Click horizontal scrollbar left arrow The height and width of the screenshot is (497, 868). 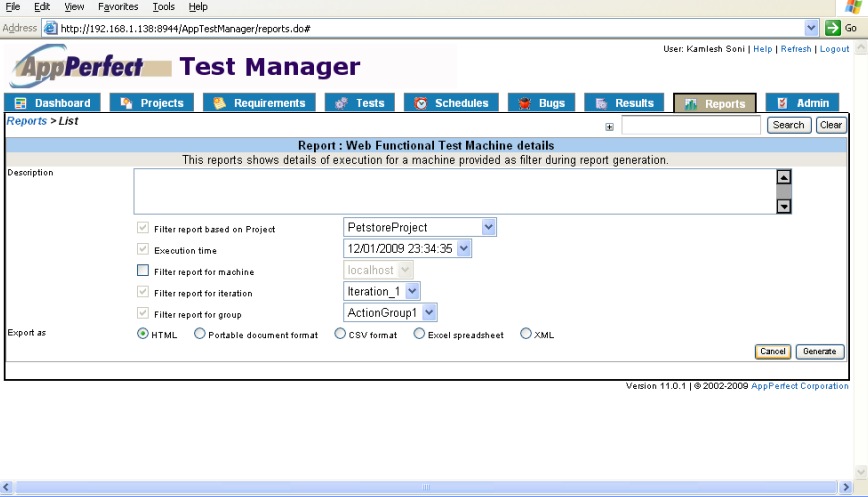(x=7, y=487)
